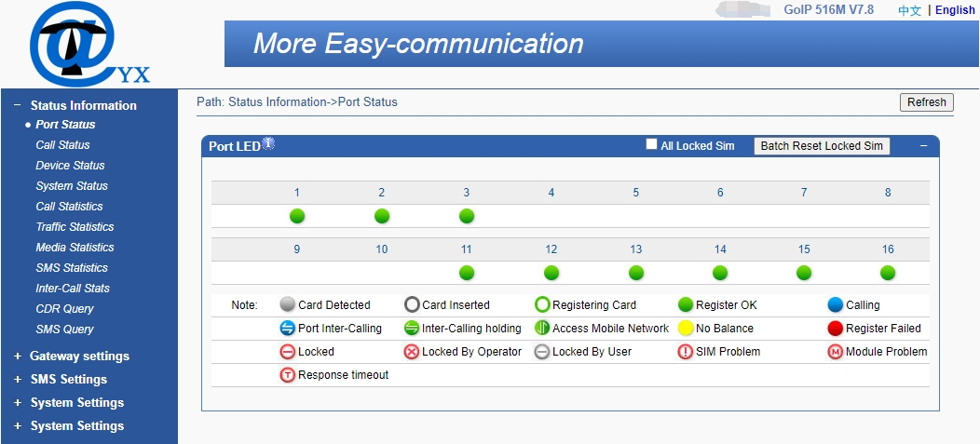980x444 pixels.
Task: Click the green LED for port 15
Action: [804, 273]
